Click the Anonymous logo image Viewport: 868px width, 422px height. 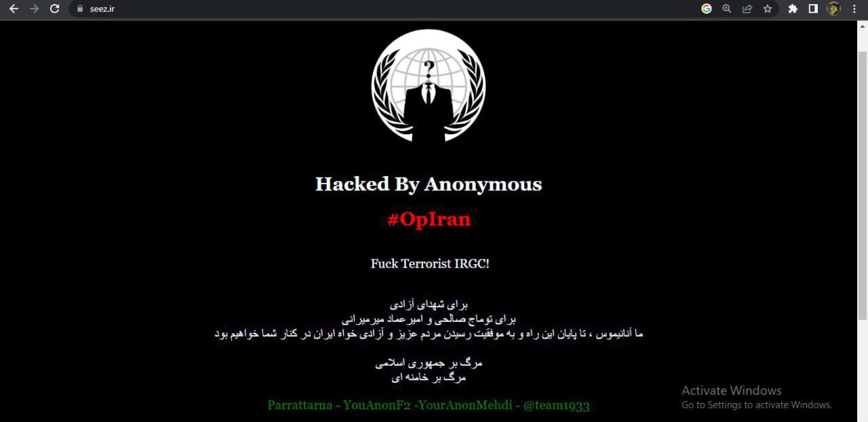pos(429,85)
